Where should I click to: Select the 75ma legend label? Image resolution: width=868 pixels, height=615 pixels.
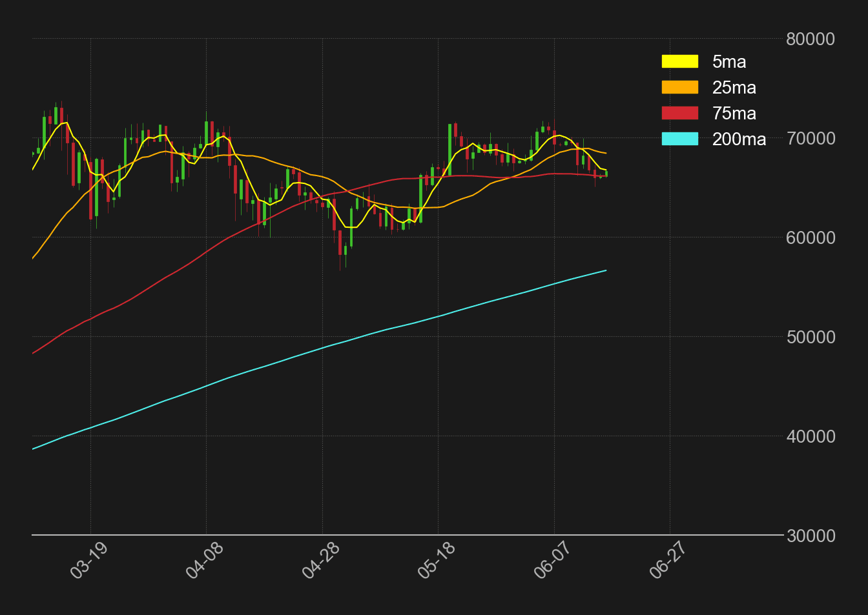tap(734, 114)
